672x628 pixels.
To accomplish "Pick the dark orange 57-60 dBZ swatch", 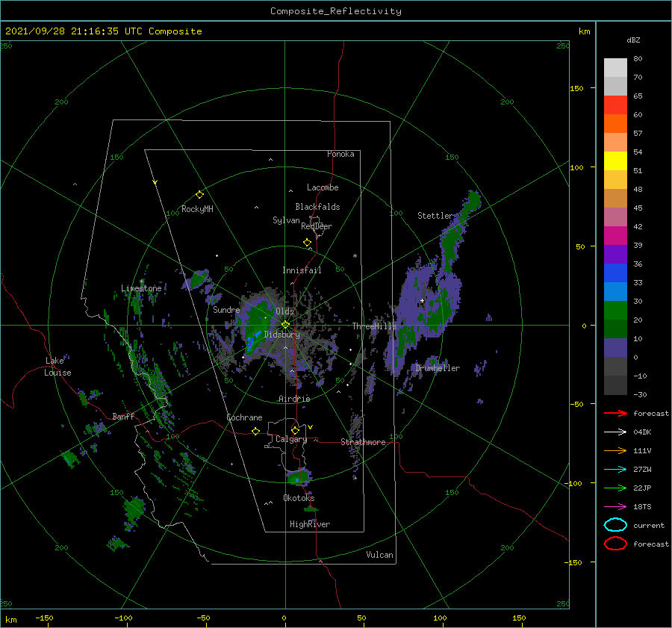I will pos(615,124).
